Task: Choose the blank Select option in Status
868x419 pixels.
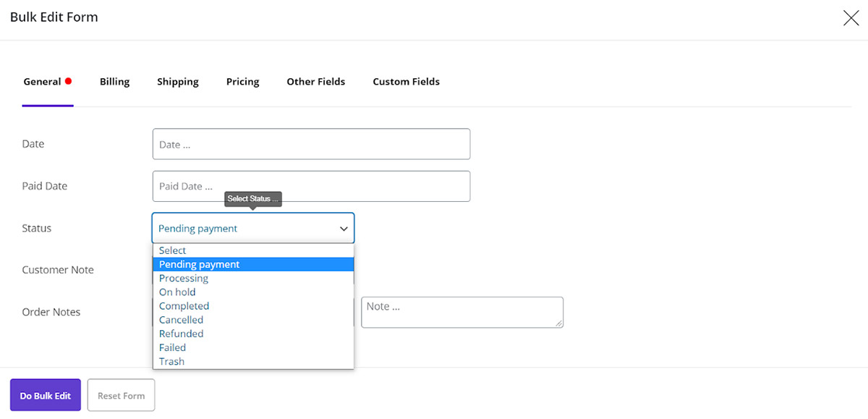Action: [x=173, y=250]
